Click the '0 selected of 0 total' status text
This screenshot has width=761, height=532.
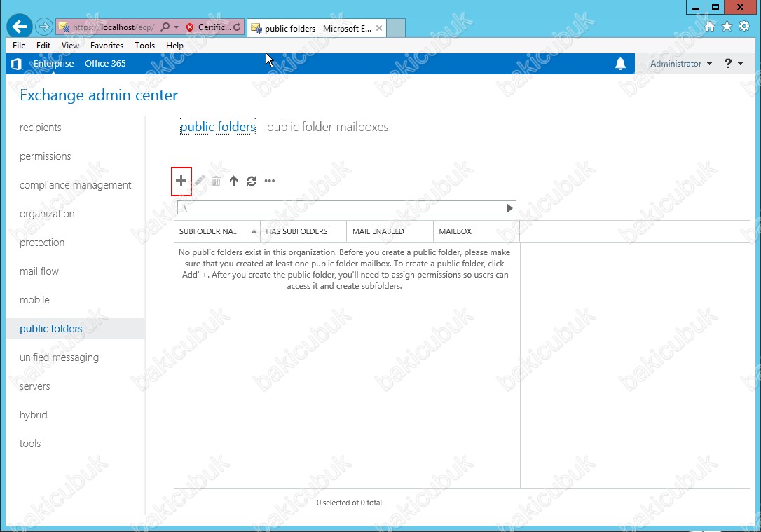tap(349, 503)
